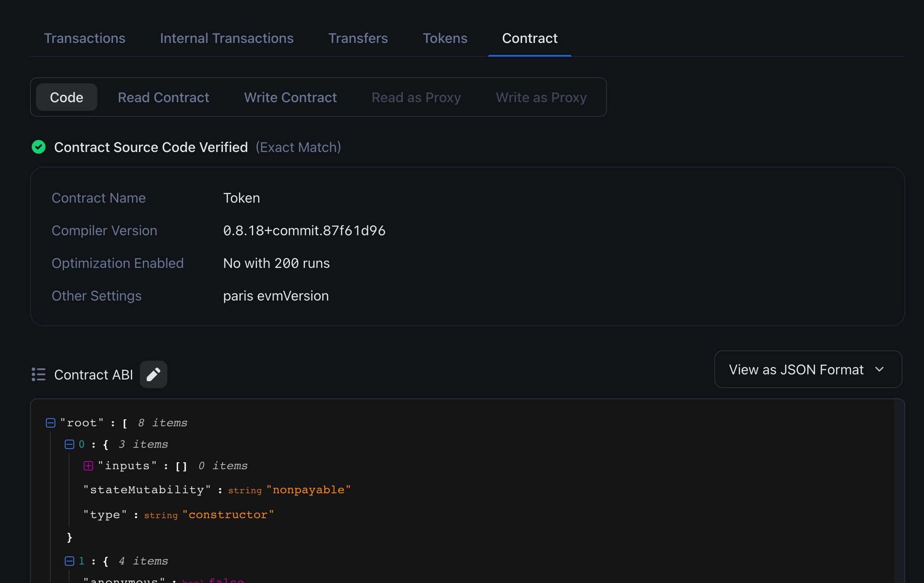Switch to the Read Contract section
The image size is (924, 583).
coord(164,97)
